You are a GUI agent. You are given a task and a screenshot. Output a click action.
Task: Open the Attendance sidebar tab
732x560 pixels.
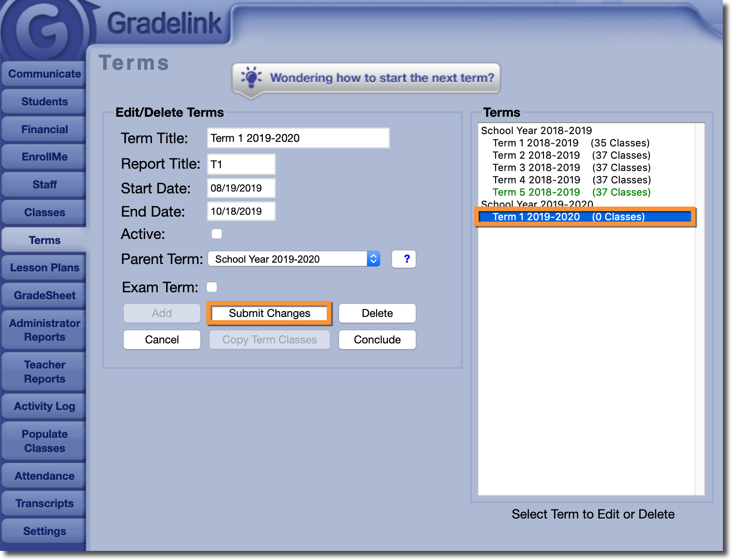coord(44,476)
